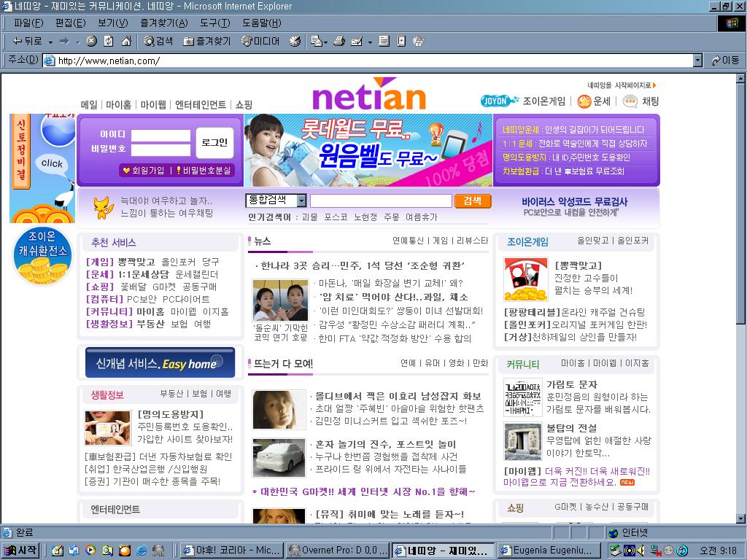Expand the 통합검색 search category dropdown
The width and height of the screenshot is (747, 560).
pos(301,201)
